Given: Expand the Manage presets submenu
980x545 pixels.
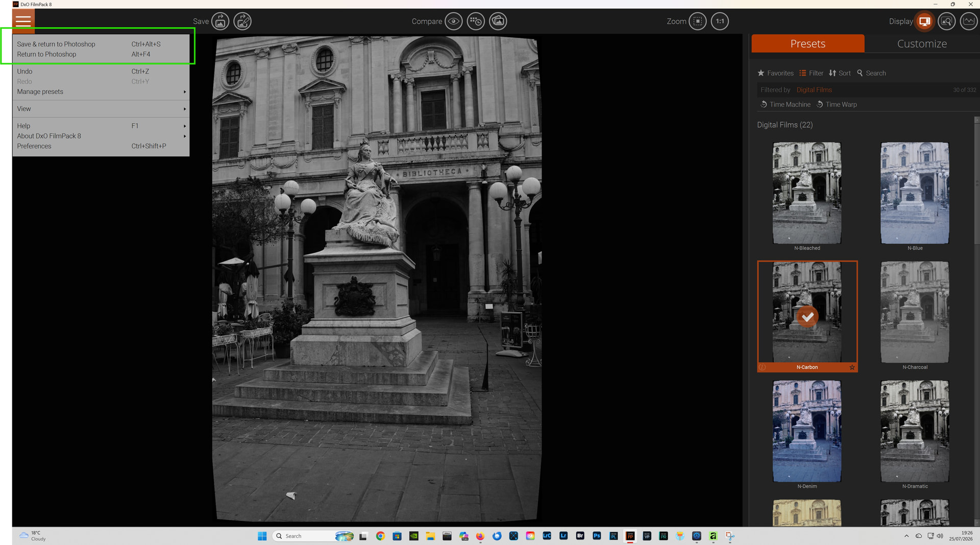Looking at the screenshot, I should (x=101, y=92).
